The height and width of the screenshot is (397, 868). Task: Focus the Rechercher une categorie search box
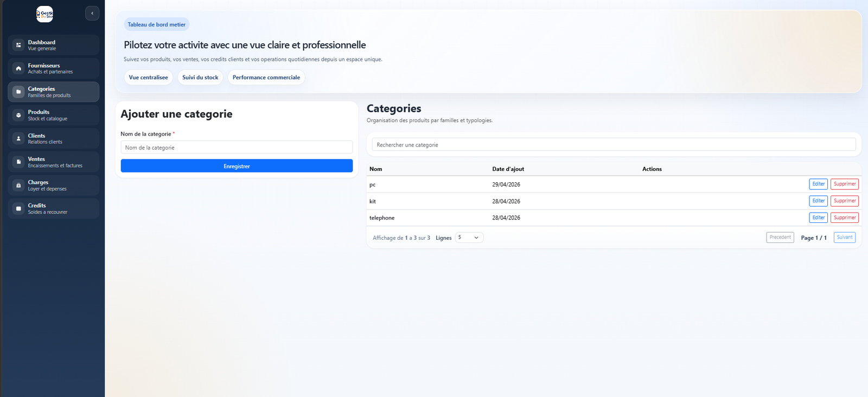[614, 145]
